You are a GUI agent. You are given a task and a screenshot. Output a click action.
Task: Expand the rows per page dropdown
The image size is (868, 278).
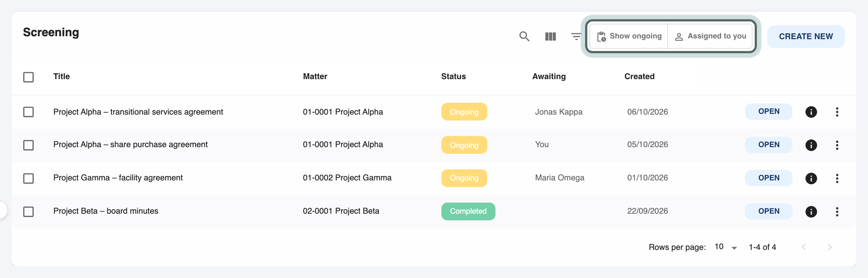coord(726,247)
